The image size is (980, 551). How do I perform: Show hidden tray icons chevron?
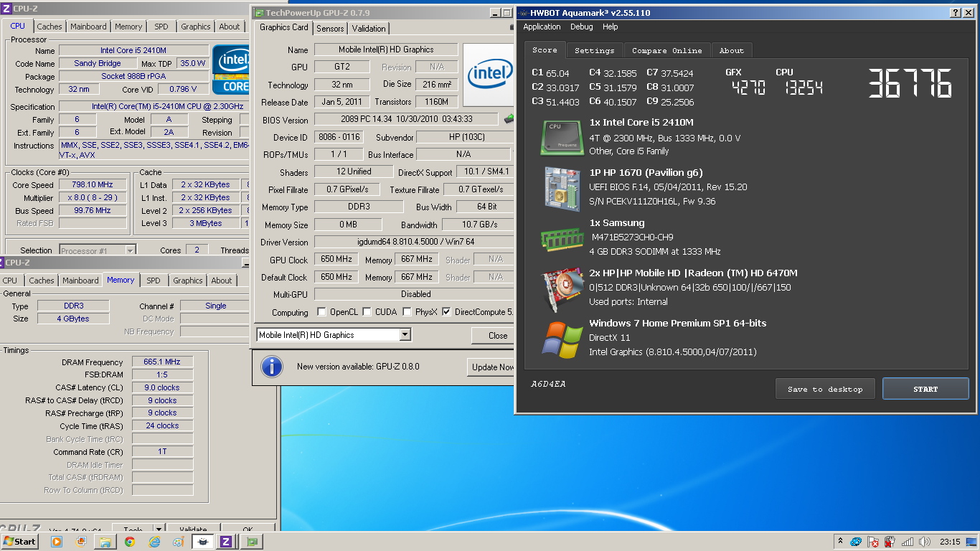click(x=840, y=542)
